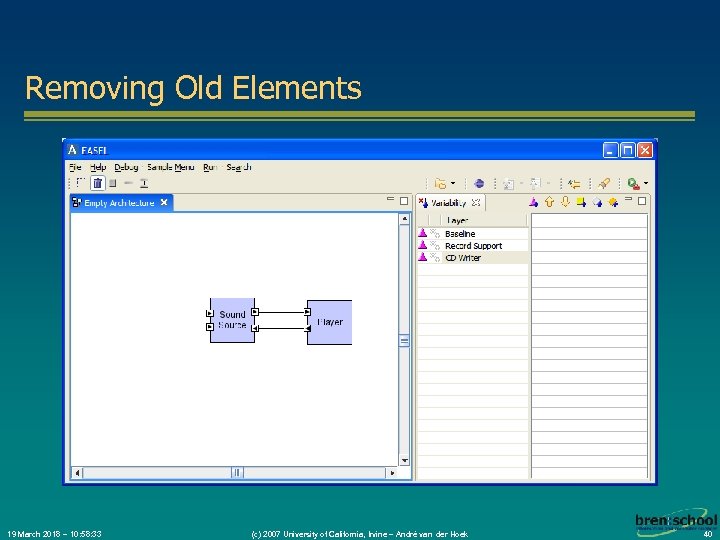Viewport: 720px width, 540px height.
Task: Click the orange star arrow icon
Action: click(613, 202)
